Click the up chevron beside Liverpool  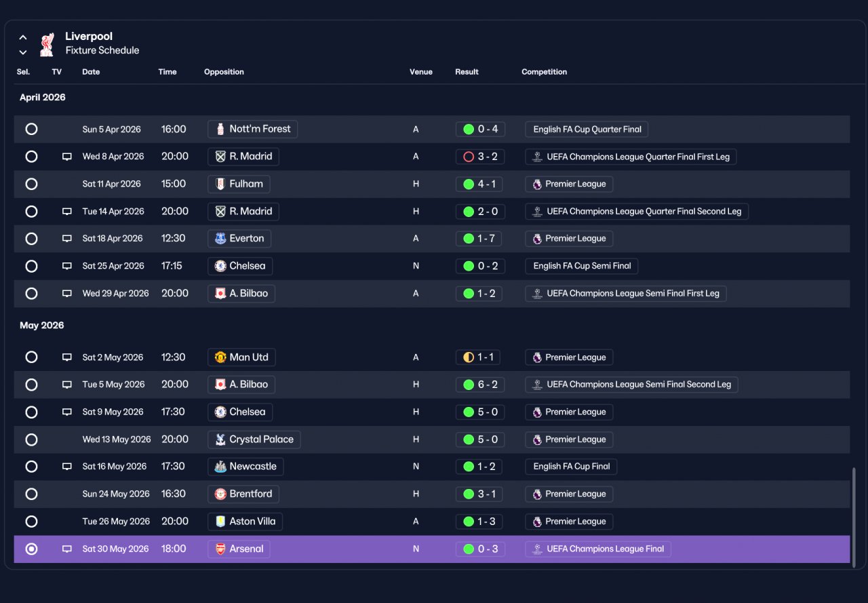23,37
